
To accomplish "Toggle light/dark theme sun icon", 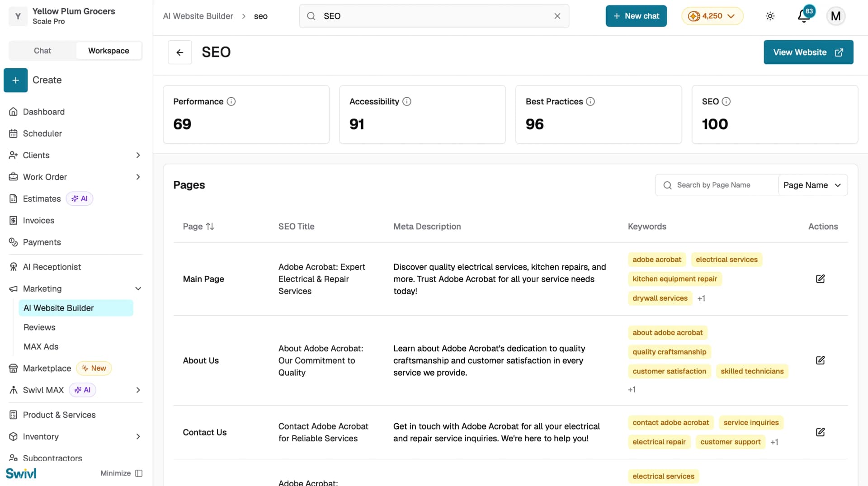I will tap(770, 16).
